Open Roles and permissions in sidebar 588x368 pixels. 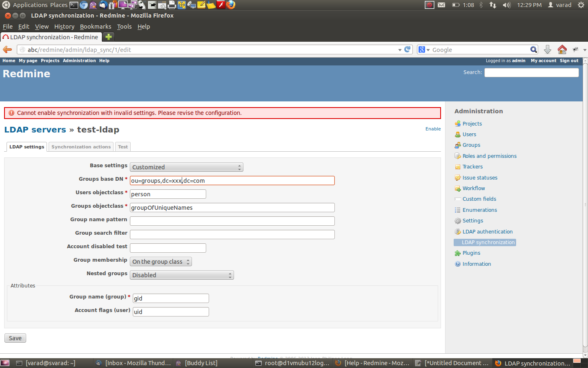click(x=489, y=156)
